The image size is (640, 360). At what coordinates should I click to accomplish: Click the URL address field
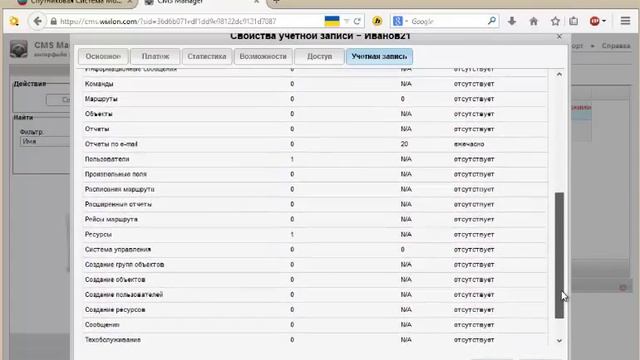click(x=190, y=21)
